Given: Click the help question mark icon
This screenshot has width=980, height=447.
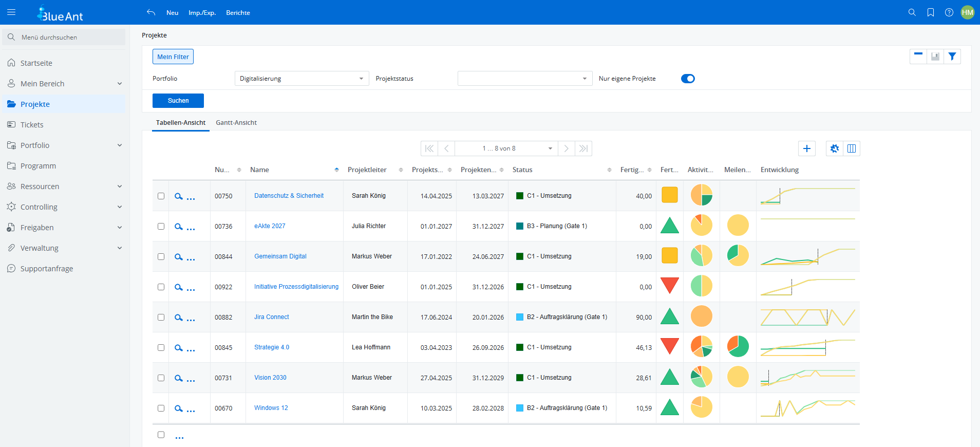Looking at the screenshot, I should coord(949,12).
